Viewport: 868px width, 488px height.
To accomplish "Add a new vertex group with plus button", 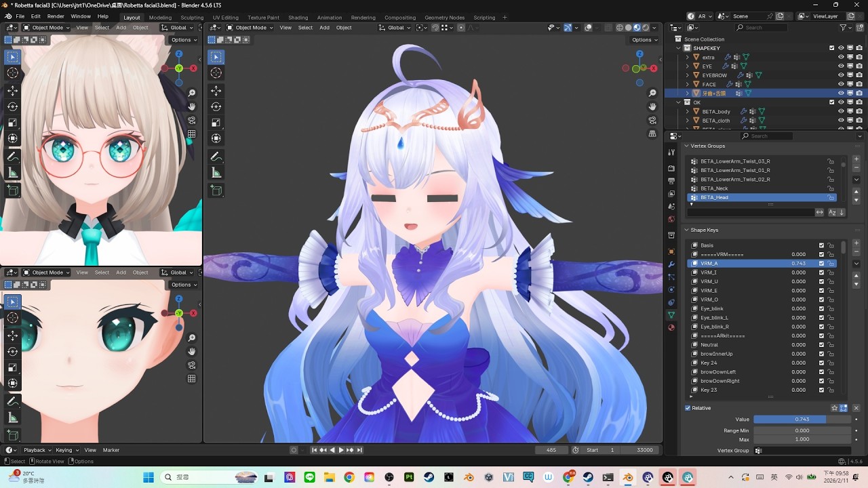I will tap(856, 159).
